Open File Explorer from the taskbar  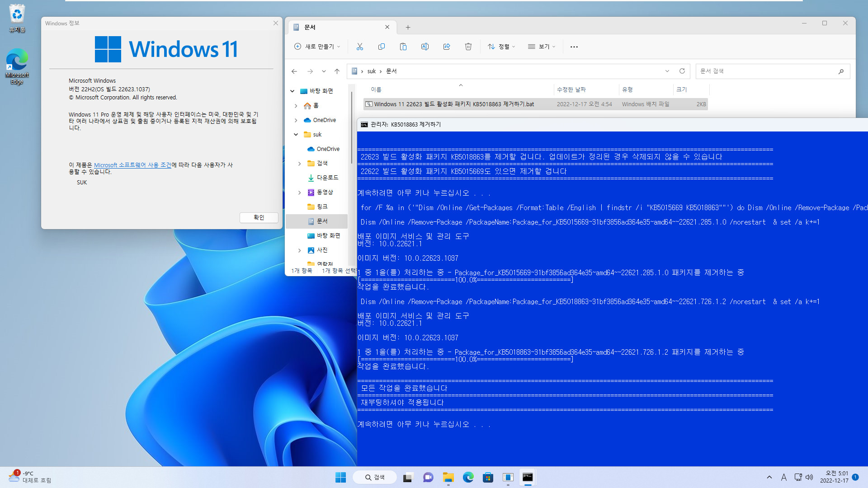pyautogui.click(x=448, y=477)
